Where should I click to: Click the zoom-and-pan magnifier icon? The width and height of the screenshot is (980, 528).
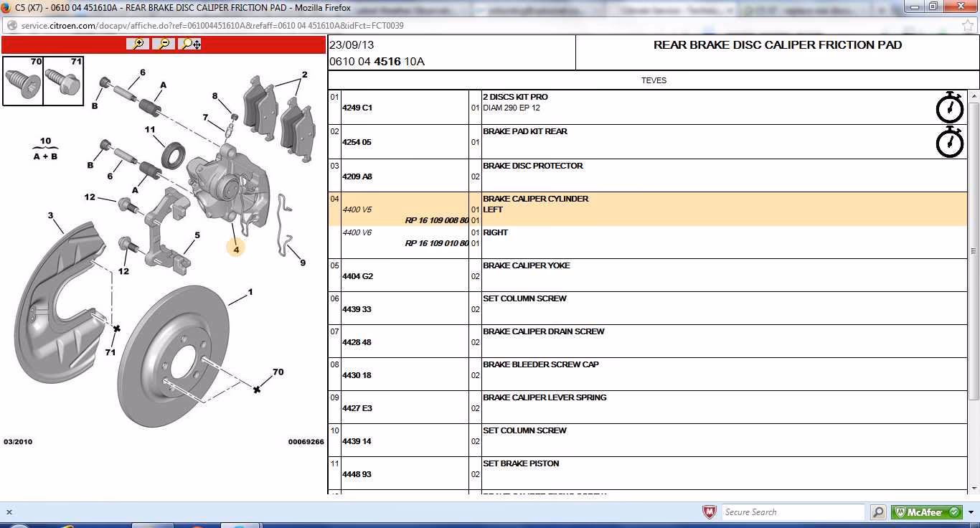[x=191, y=44]
